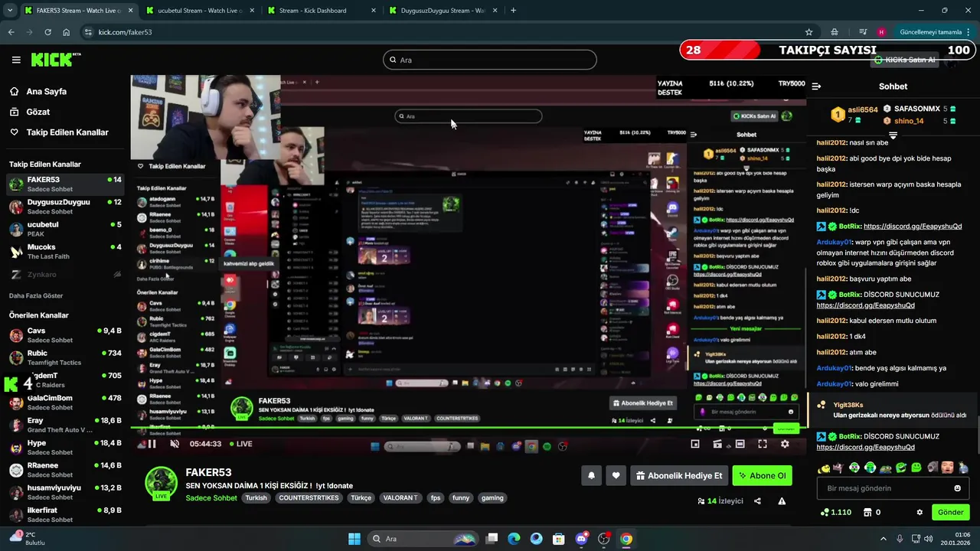Open DuygusuzDuyguu channel in sidebar
Screen dimensions: 980x551
point(65,207)
